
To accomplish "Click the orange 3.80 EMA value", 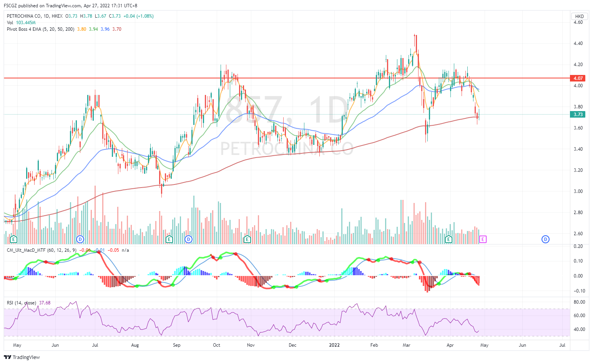I will (x=81, y=29).
